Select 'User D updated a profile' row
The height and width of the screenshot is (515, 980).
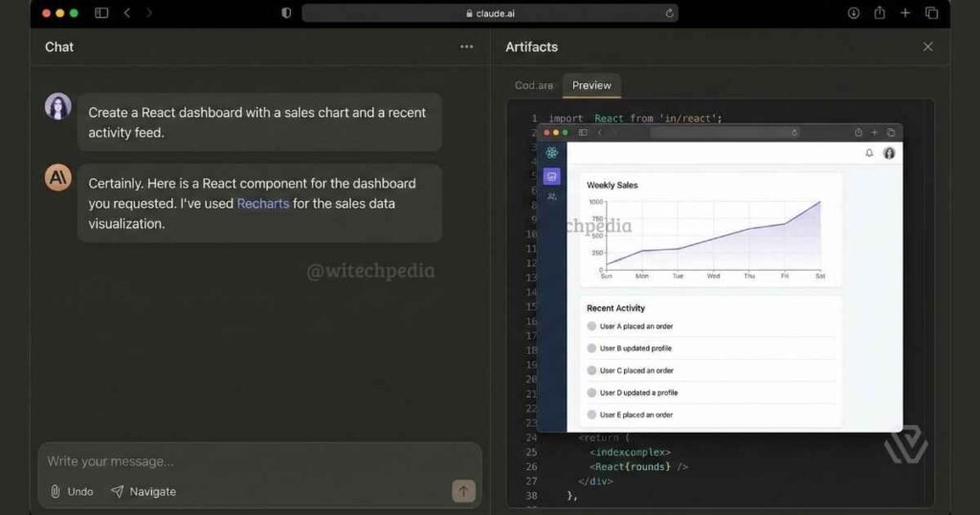711,392
